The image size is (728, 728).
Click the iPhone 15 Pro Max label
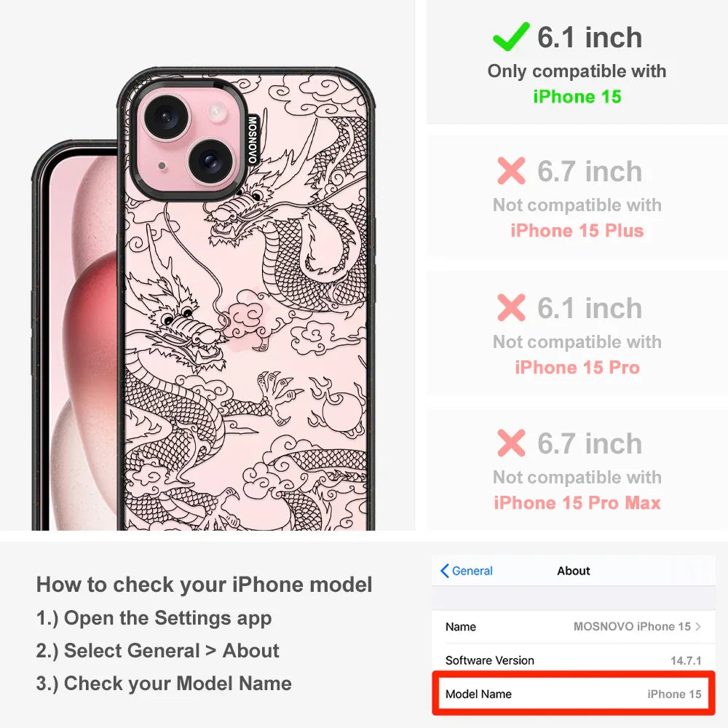pyautogui.click(x=577, y=503)
